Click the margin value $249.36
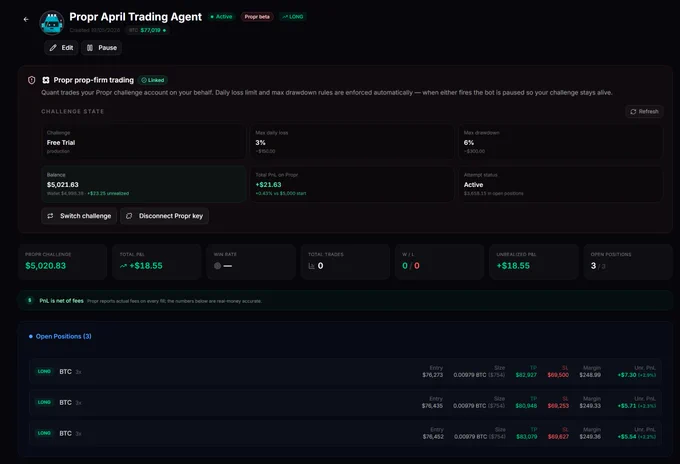680x464 pixels. pyautogui.click(x=590, y=437)
